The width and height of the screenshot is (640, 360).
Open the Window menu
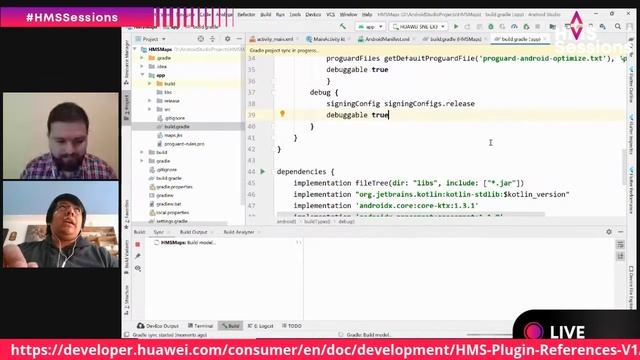(348, 14)
